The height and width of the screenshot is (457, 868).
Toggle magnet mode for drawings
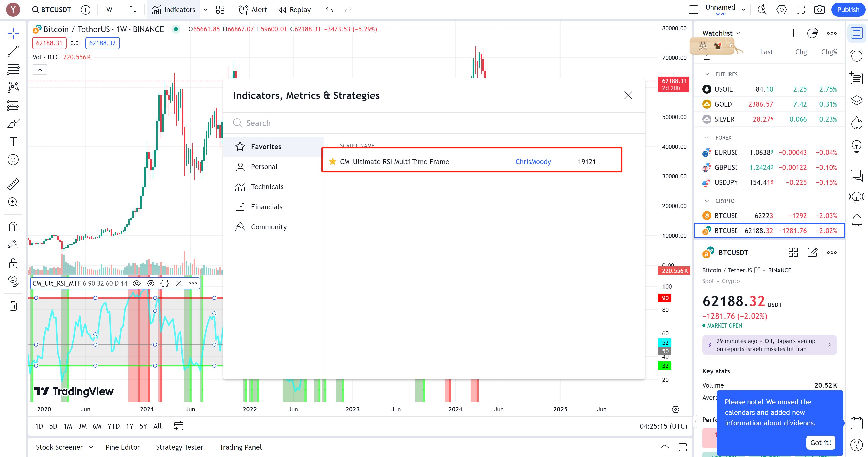(x=13, y=227)
